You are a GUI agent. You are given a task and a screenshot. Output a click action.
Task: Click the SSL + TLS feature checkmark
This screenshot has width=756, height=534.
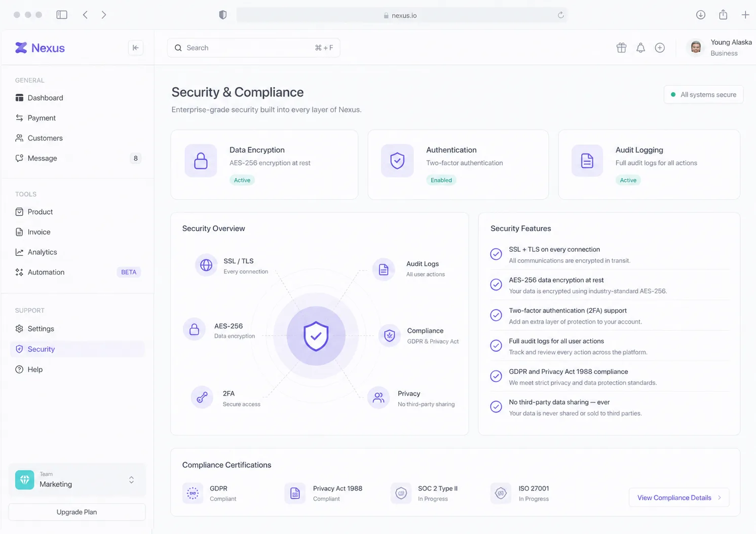click(496, 254)
